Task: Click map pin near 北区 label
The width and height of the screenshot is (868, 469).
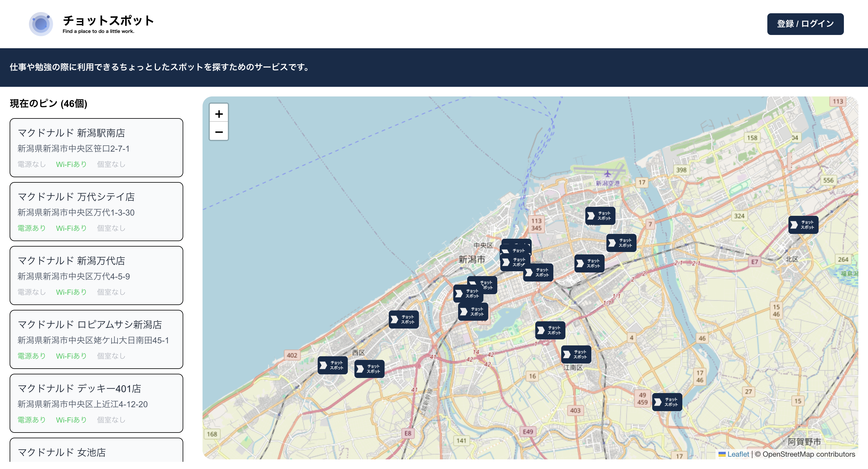Action: (803, 225)
